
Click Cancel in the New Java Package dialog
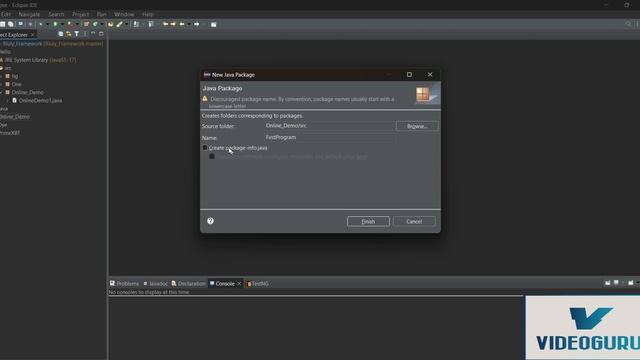tap(414, 221)
